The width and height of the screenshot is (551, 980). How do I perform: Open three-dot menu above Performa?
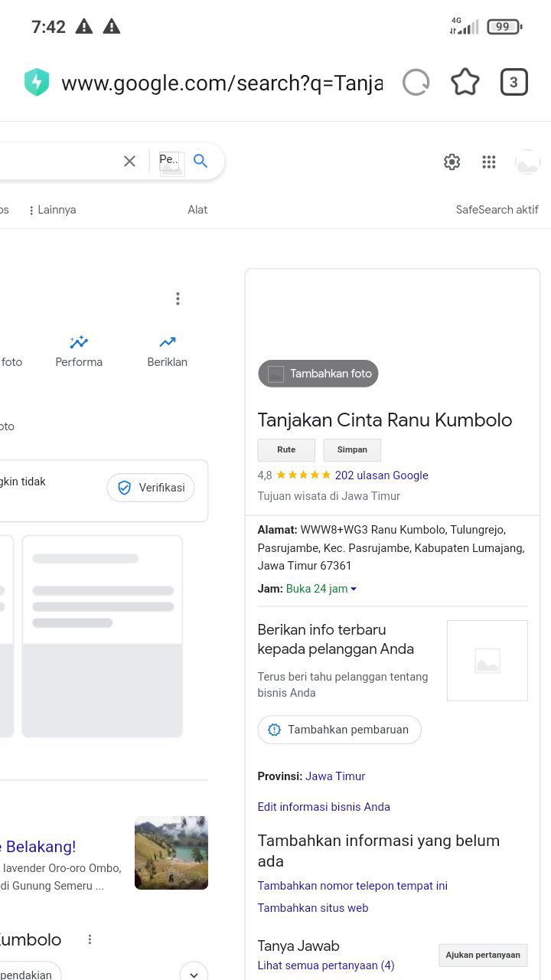(178, 299)
